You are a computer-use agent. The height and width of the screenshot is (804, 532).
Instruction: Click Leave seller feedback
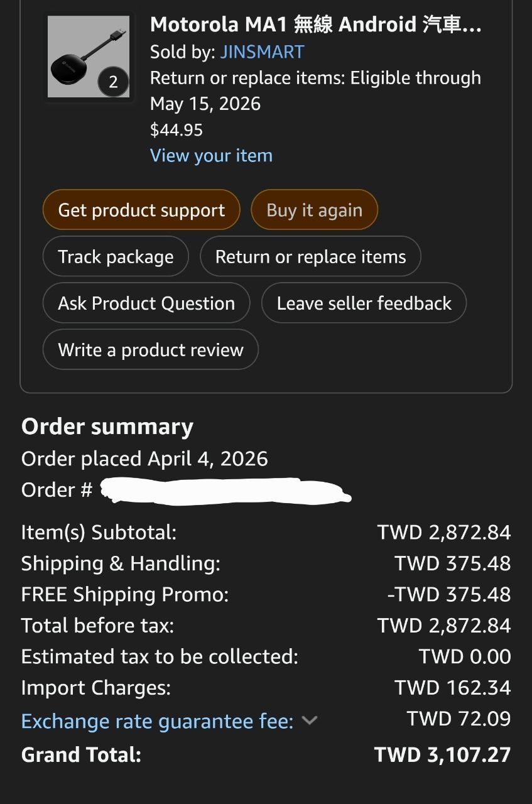(364, 303)
